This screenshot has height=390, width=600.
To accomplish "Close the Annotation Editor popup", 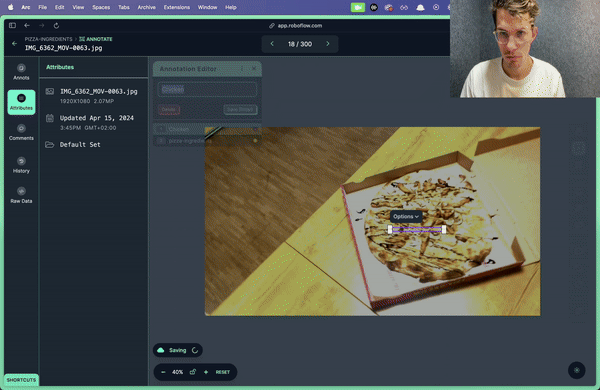I will (x=254, y=69).
